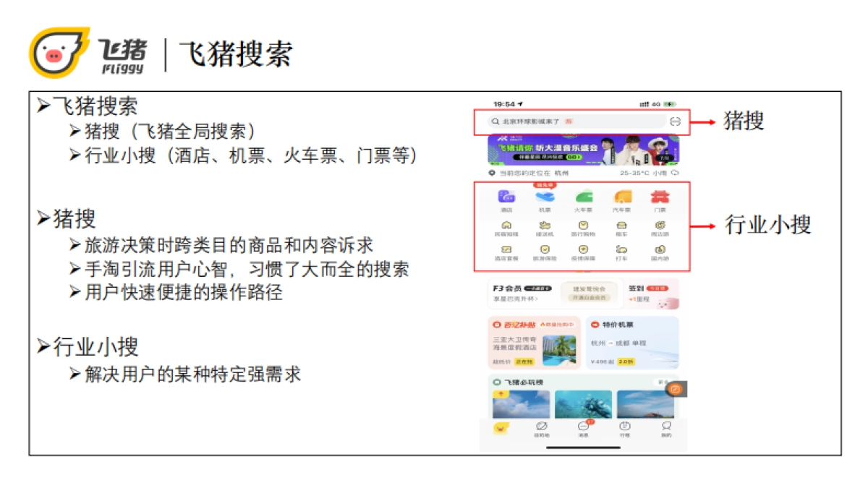Open the 开通白金会员 membership link

coord(589,299)
